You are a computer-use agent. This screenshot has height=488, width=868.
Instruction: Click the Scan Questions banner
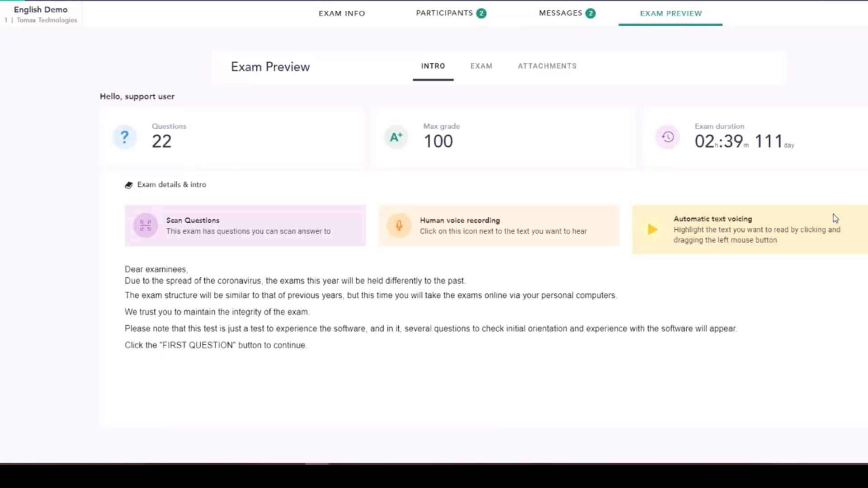(245, 225)
